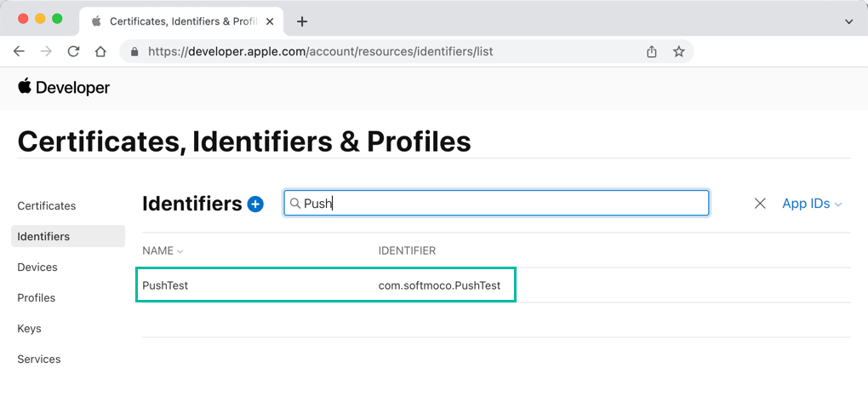Viewport: 868px width, 397px height.
Task: Open Keys section in the sidebar
Action: 29,328
